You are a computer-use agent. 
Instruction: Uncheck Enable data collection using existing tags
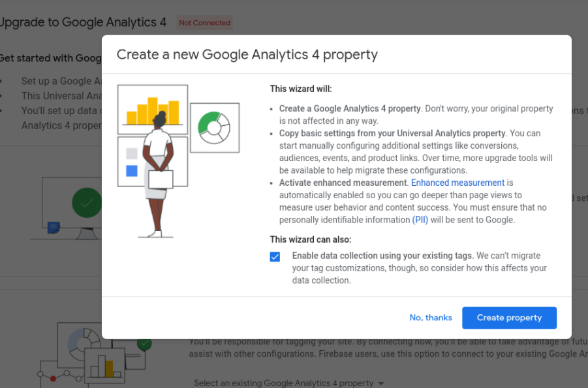[275, 257]
